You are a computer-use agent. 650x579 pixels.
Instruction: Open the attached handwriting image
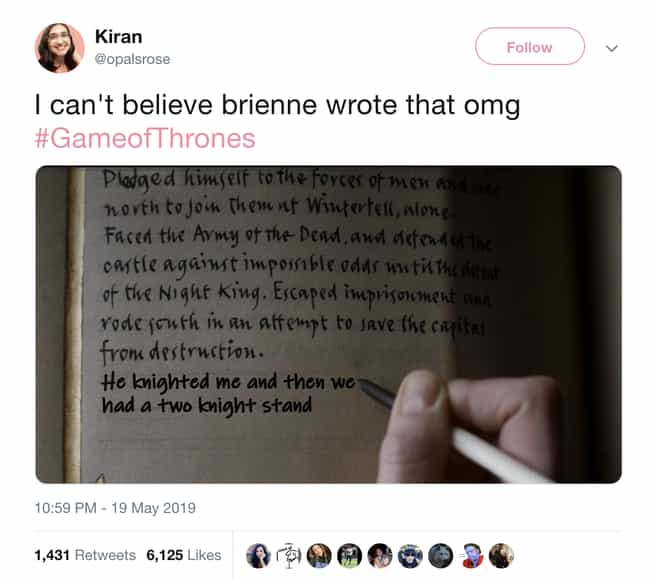pyautogui.click(x=328, y=325)
